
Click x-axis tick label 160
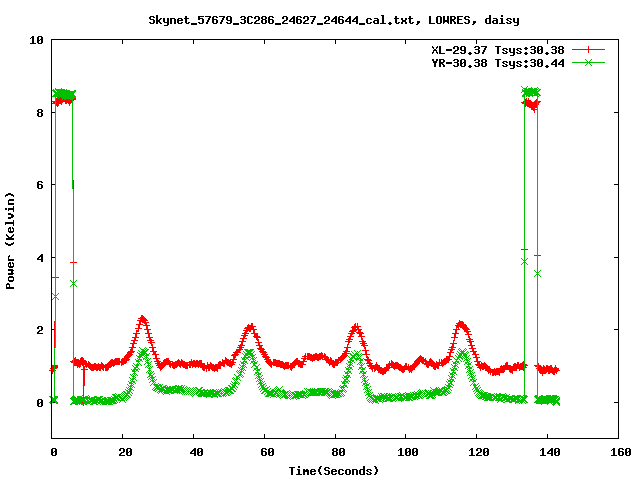pos(620,452)
